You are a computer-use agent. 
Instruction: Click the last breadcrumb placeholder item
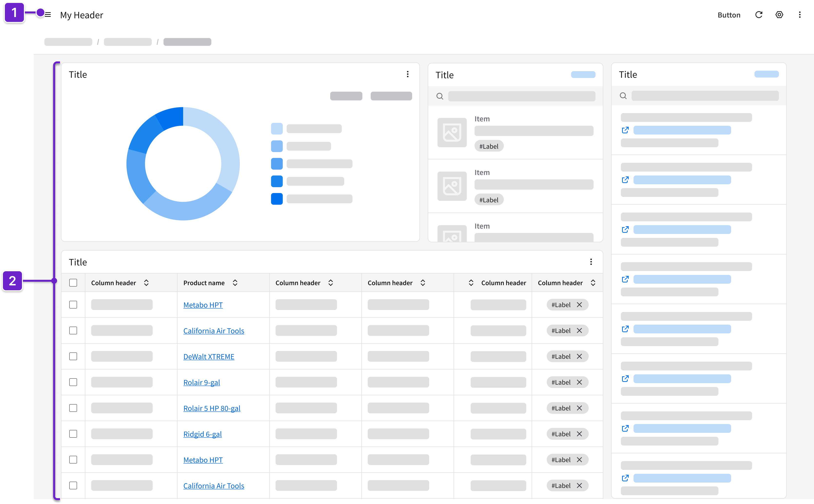pyautogui.click(x=187, y=42)
